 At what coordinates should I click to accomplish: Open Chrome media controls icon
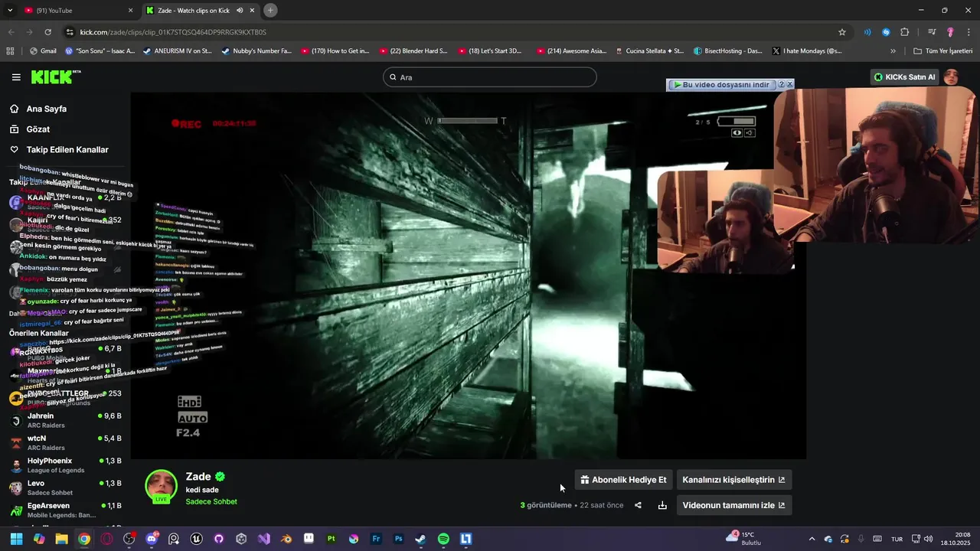[932, 32]
